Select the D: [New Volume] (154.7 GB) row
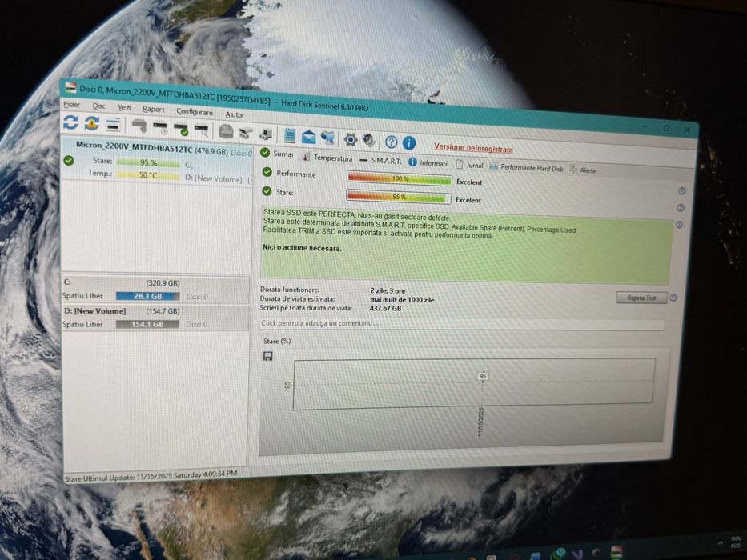The width and height of the screenshot is (747, 560). (156, 318)
